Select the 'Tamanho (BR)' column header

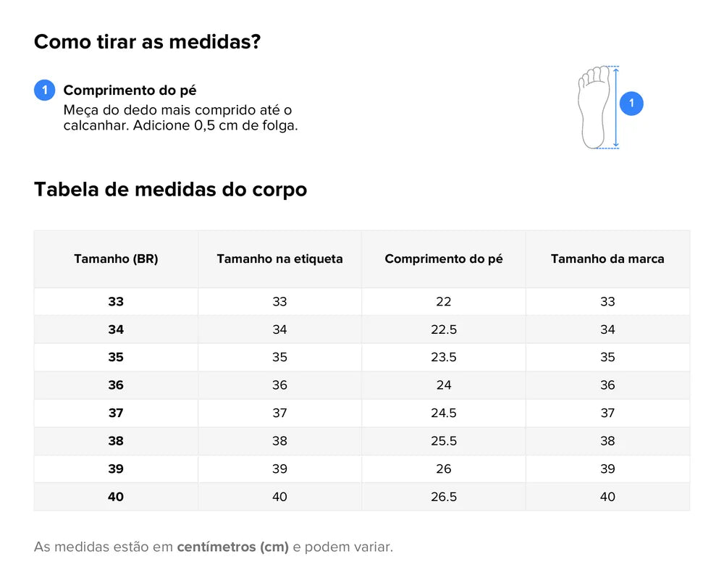coord(116,259)
